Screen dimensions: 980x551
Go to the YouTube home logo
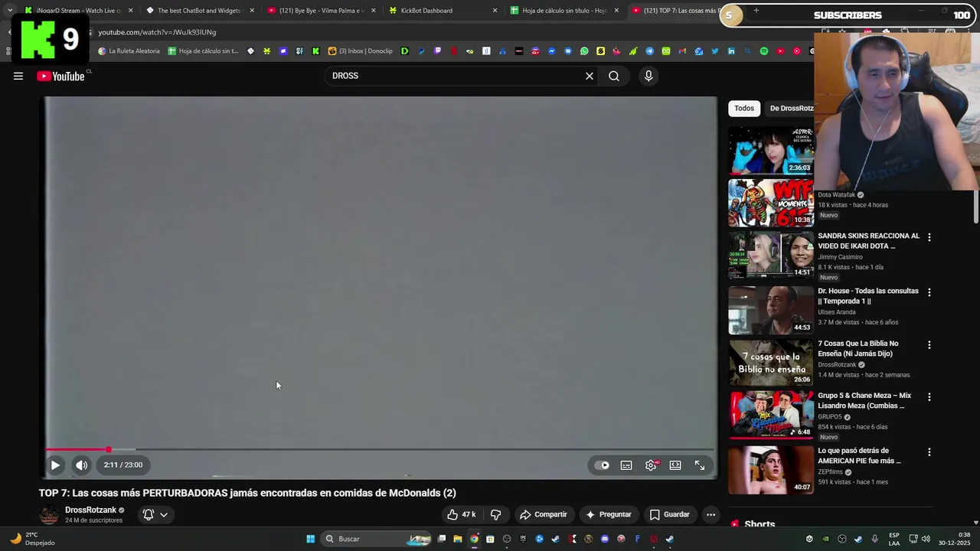tap(60, 76)
